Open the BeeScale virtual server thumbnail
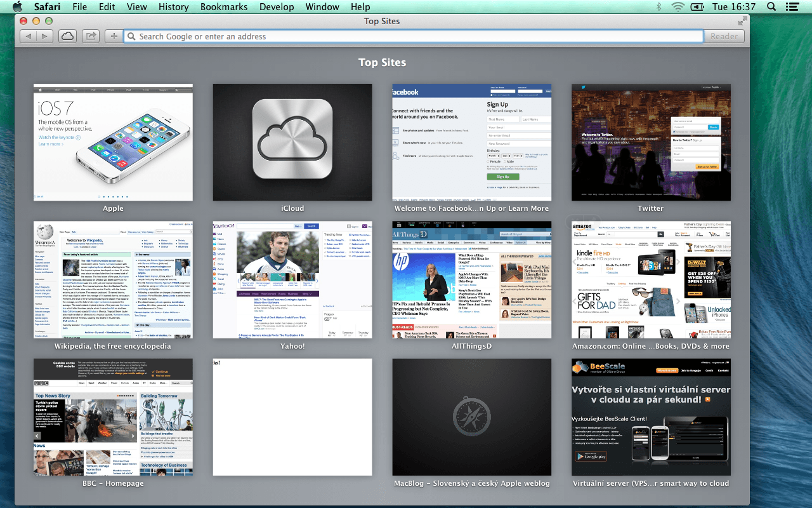Screen dimensions: 812x508 coord(651,417)
